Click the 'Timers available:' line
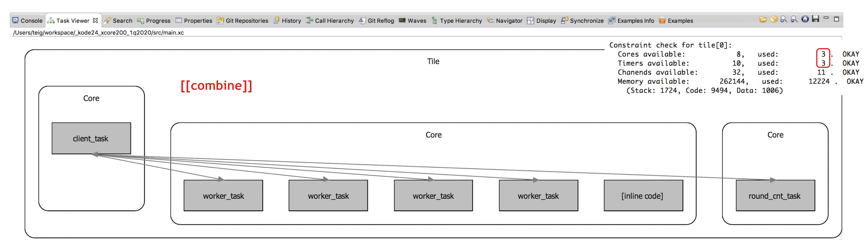The image size is (868, 245). [738, 63]
